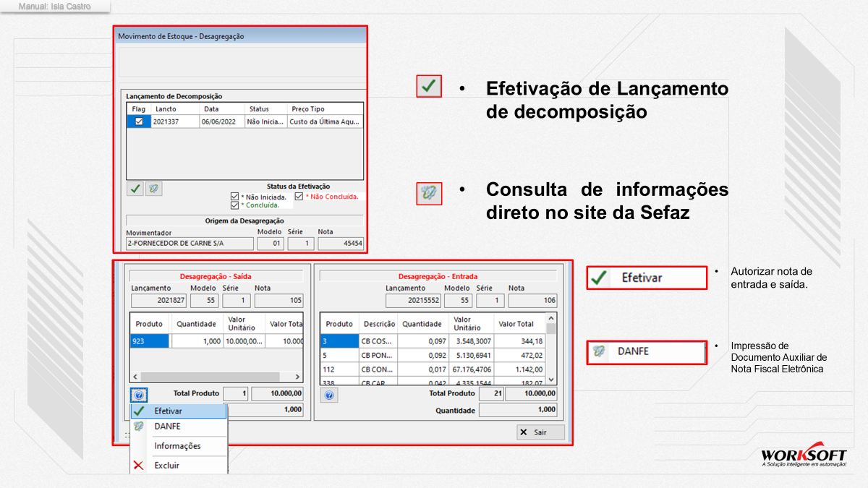Toggle the Não Concluída status checkbox

[x=299, y=197]
